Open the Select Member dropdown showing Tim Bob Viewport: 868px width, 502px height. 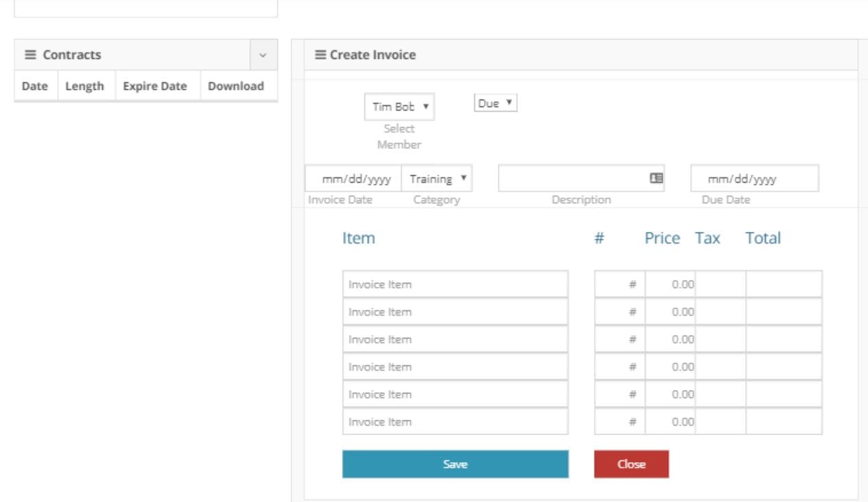point(397,108)
